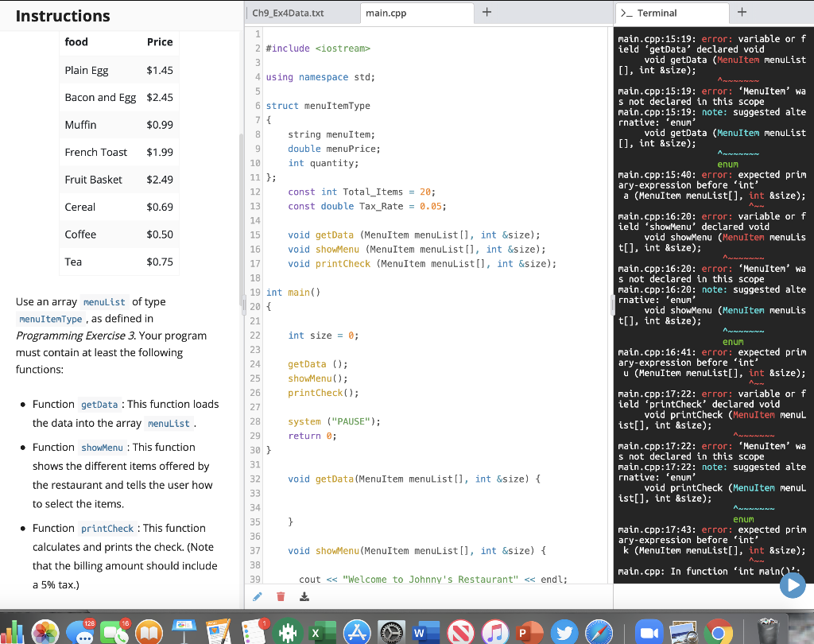Edit the filename using the pencil icon

(x=256, y=596)
